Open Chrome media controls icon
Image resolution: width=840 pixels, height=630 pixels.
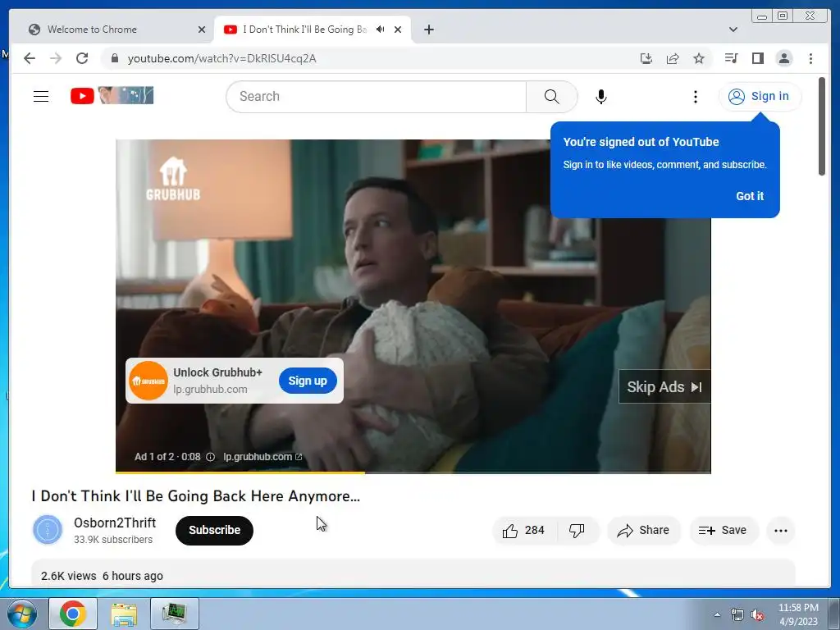(x=731, y=58)
